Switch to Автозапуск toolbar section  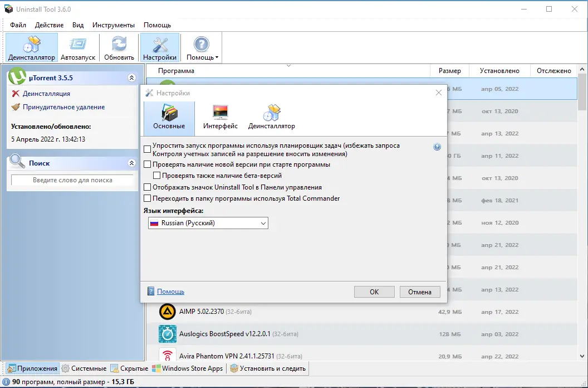(x=78, y=47)
